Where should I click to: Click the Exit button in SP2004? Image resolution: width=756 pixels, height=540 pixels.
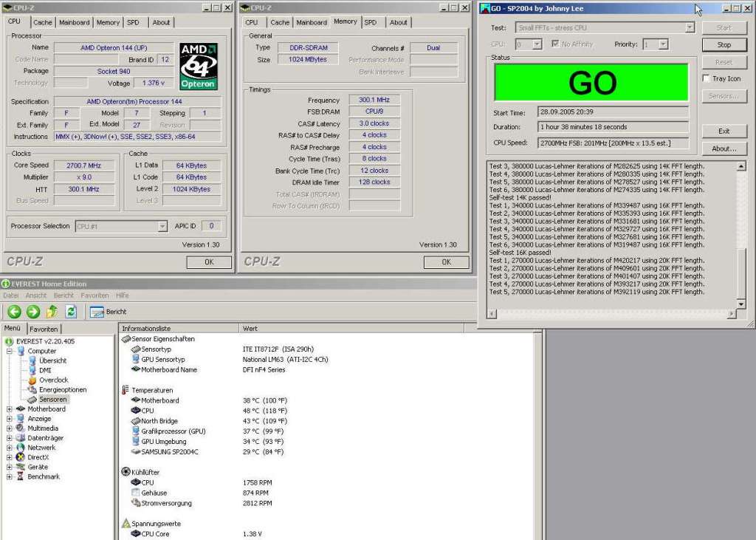coord(724,131)
